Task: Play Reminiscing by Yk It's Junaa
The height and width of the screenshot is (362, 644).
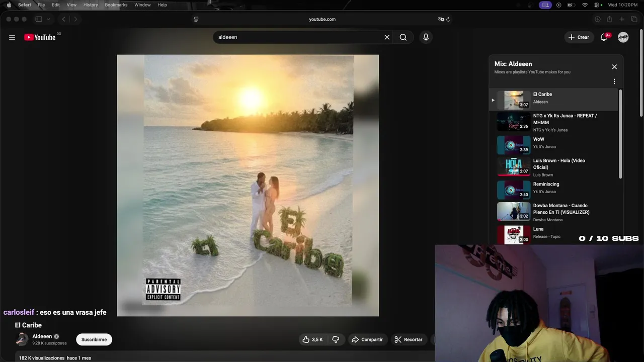Action: point(553,189)
